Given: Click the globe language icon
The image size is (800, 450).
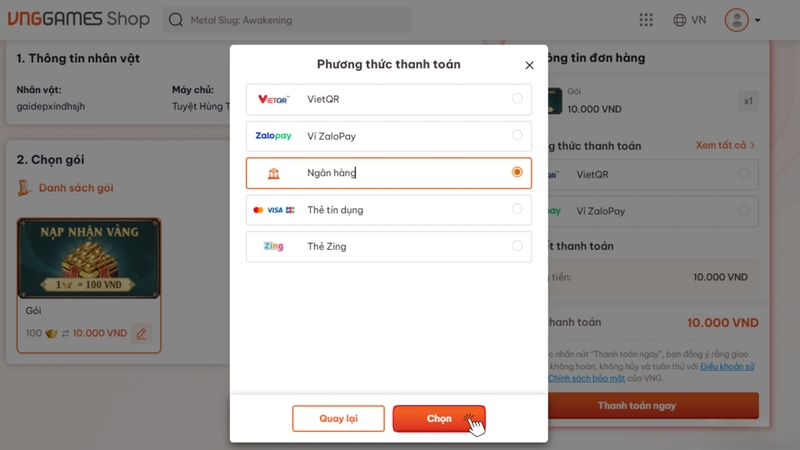Looking at the screenshot, I should 680,20.
